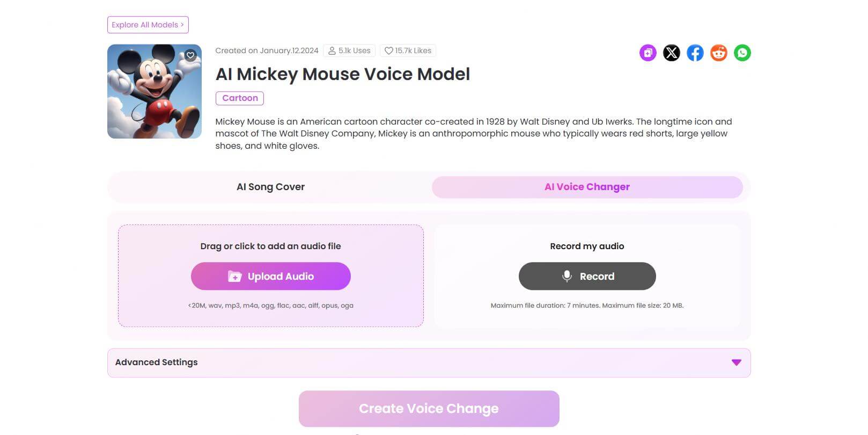The width and height of the screenshot is (868, 435).
Task: Click the purple Instagram share icon
Action: [648, 53]
